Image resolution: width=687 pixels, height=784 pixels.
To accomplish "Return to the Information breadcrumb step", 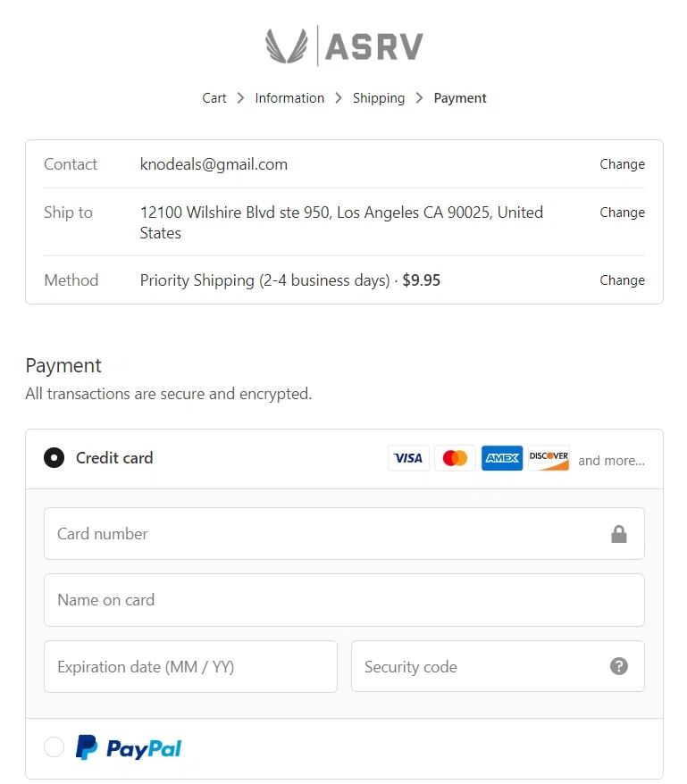I will [289, 98].
